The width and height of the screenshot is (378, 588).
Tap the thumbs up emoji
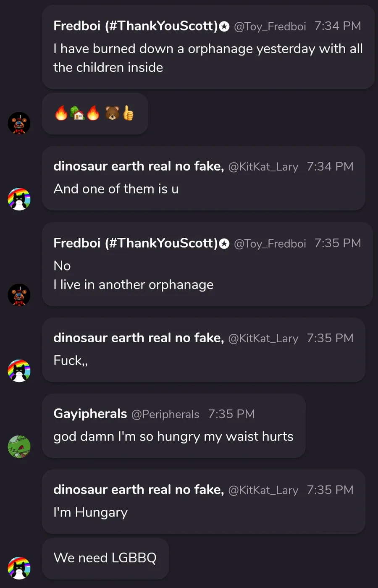(128, 113)
